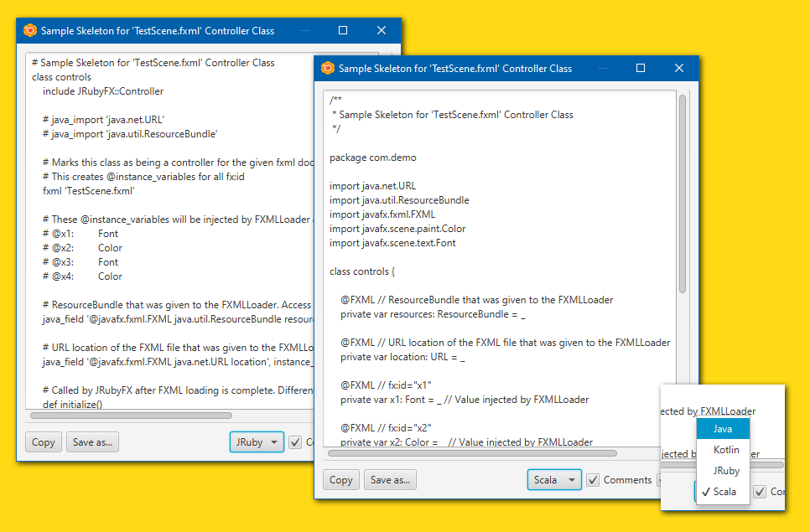Close the JRuby skeleton window
Screen dimensions: 810x532
click(x=382, y=30)
